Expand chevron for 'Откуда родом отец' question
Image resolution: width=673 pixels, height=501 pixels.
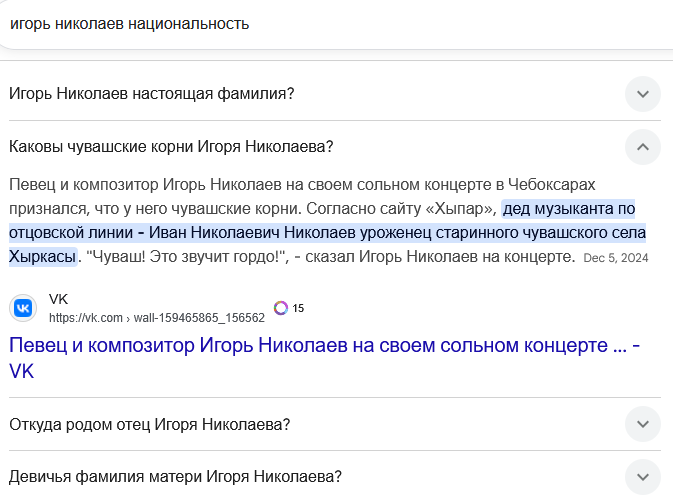[643, 424]
